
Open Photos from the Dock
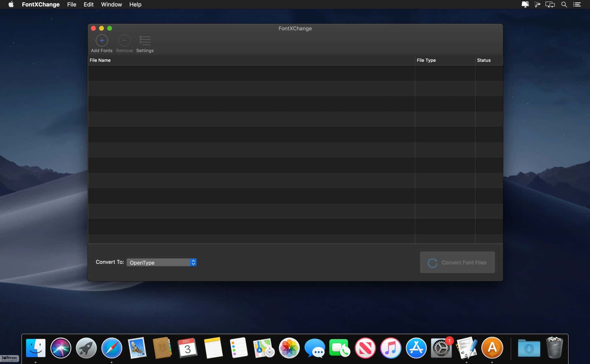[x=289, y=348]
